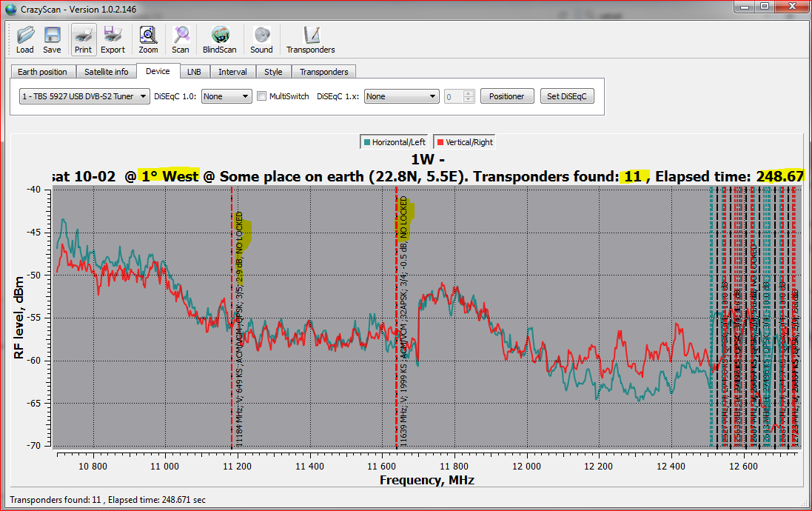Save the scan using the Save icon
Viewport: 812px width, 511px height.
coord(52,40)
